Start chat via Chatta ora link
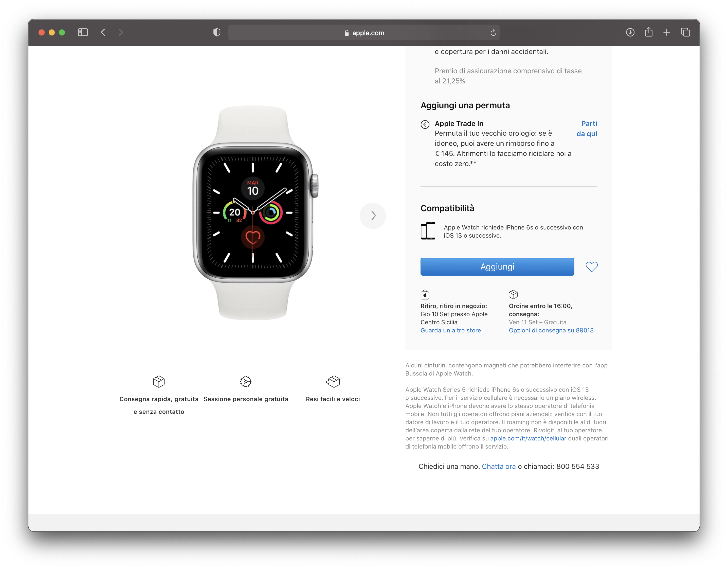The height and width of the screenshot is (569, 728). (x=498, y=466)
